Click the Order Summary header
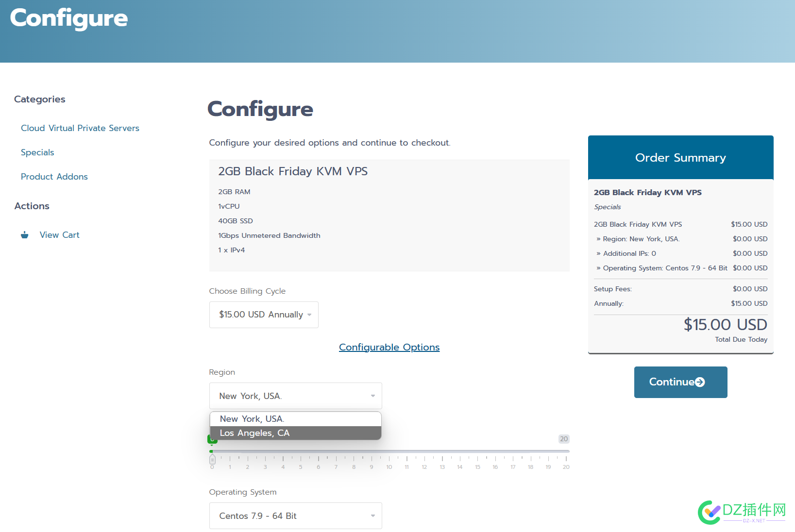Viewport: 795px width, 532px height. pos(680,157)
